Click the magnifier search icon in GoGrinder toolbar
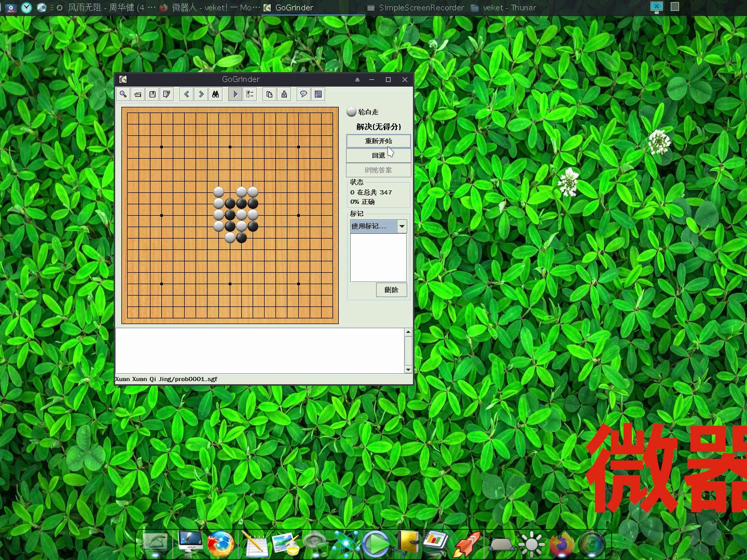747x560 pixels. coord(123,94)
